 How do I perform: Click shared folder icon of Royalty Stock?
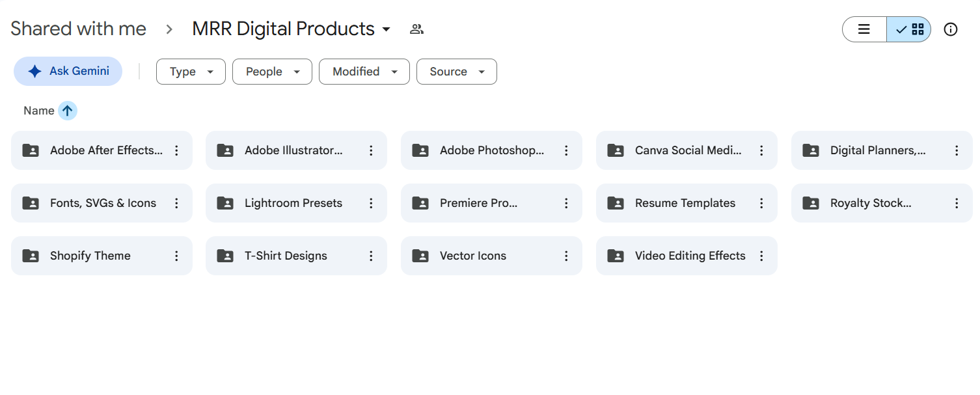point(811,203)
